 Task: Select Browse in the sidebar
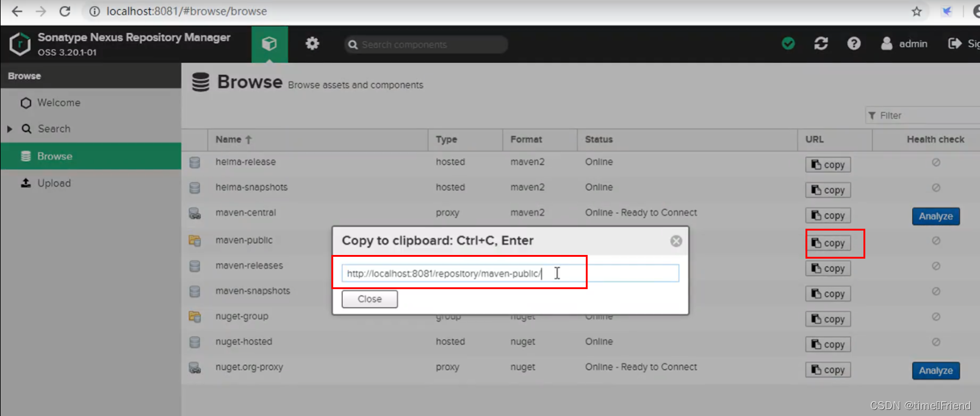[90, 156]
